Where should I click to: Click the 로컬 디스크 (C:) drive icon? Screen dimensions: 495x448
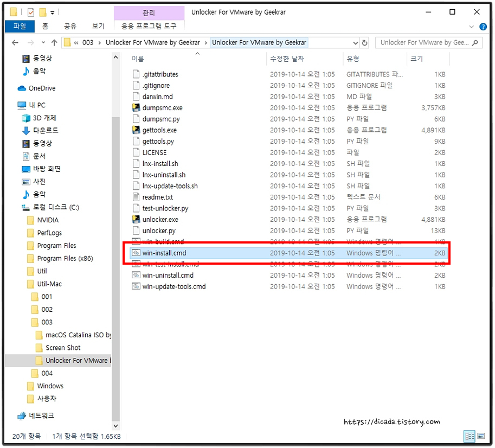[x=26, y=207]
